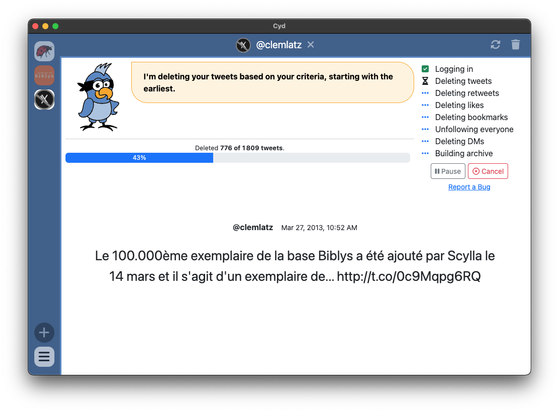Click the dots beside Deleting DMs
The width and height of the screenshot is (559, 412).
coord(425,141)
